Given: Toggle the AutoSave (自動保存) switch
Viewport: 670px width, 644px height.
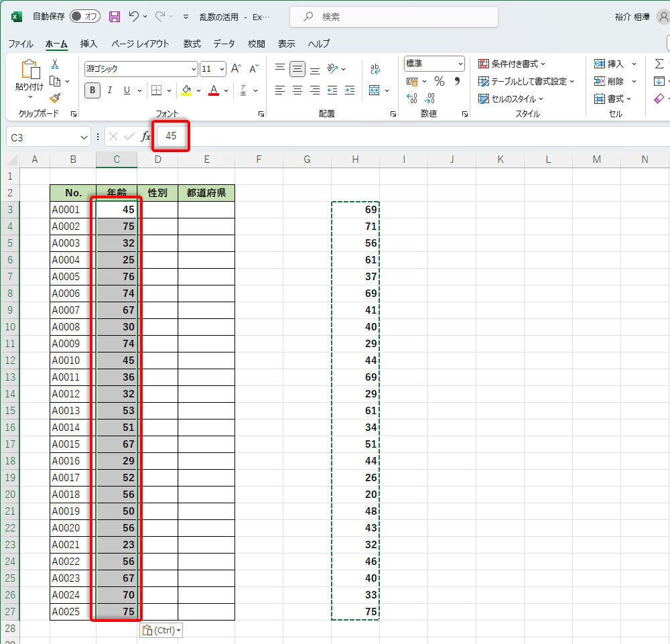Looking at the screenshot, I should tap(84, 17).
